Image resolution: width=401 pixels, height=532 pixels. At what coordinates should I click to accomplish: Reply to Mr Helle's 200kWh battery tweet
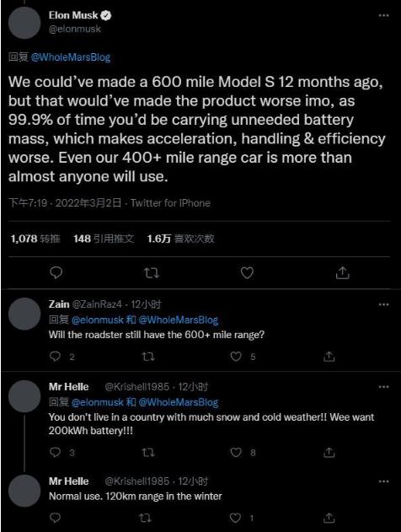(56, 452)
